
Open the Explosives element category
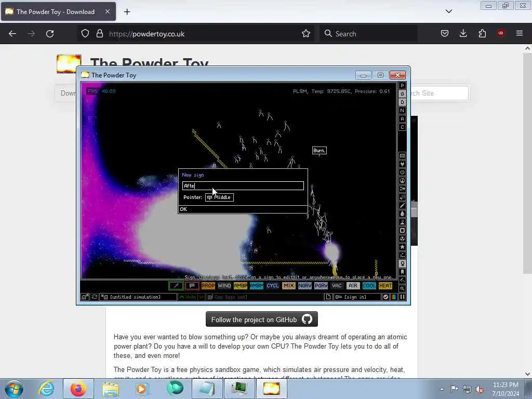pos(402,197)
